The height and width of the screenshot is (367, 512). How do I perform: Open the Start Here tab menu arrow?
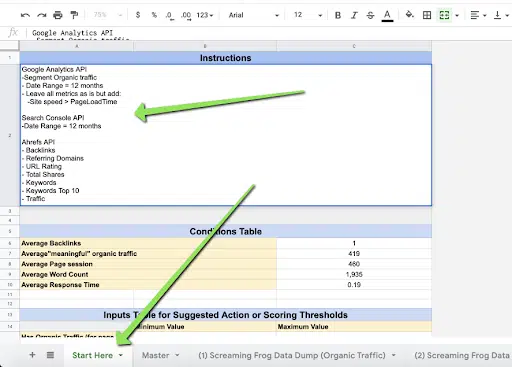point(121,355)
